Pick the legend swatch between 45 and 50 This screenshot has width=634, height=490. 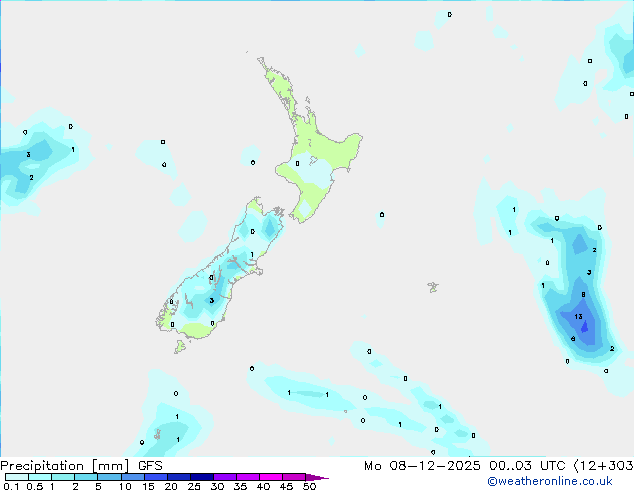pyautogui.click(x=294, y=477)
